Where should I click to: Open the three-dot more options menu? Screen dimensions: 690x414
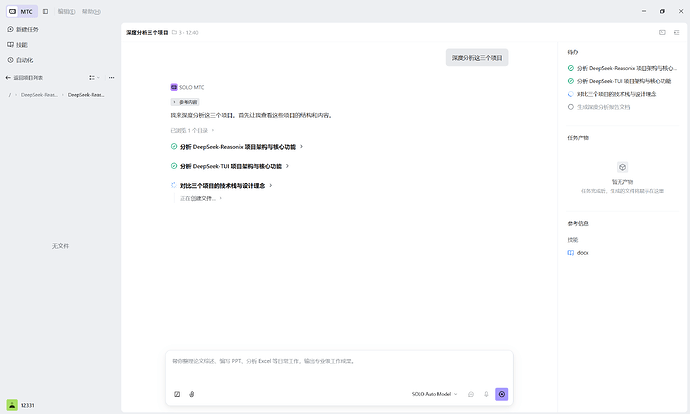tap(111, 77)
